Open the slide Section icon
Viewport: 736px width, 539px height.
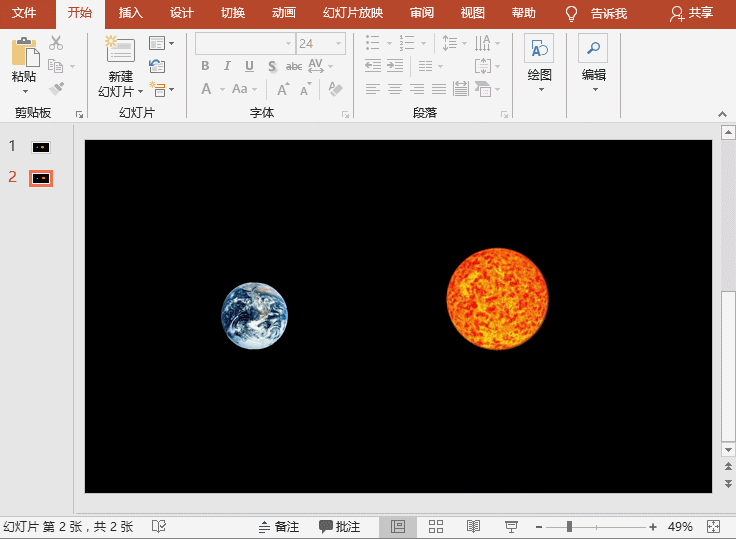tap(157, 89)
